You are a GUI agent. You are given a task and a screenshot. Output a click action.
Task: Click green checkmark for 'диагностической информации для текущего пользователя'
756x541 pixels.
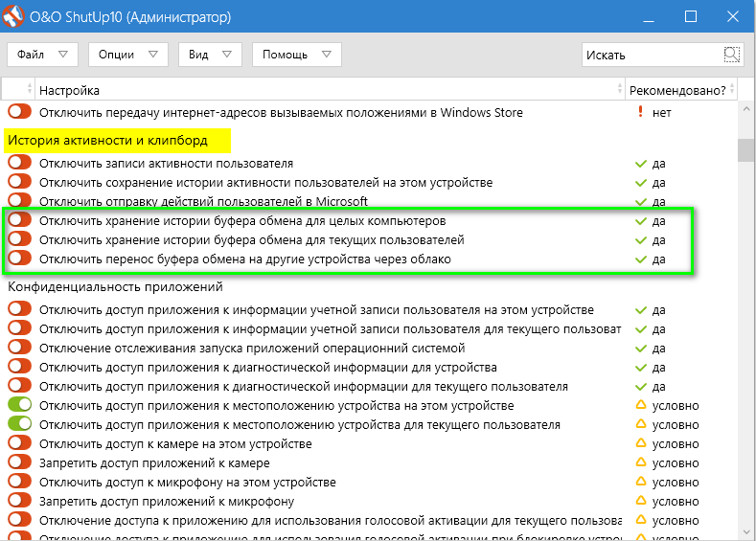click(641, 387)
